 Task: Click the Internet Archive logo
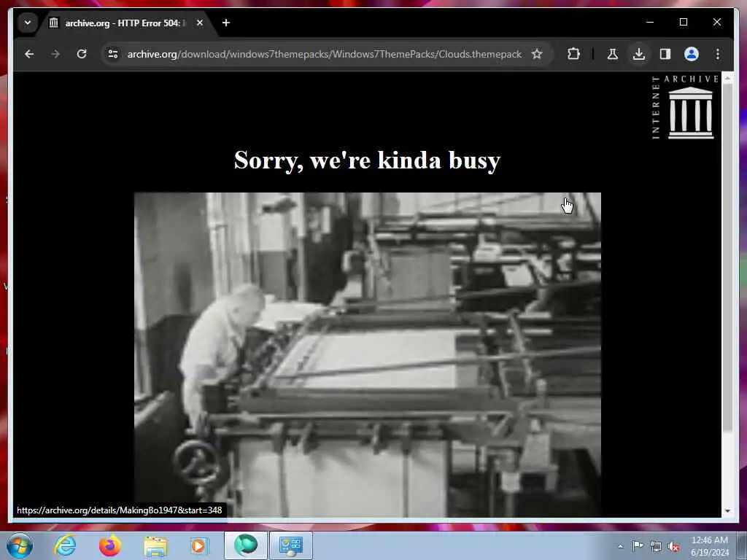[685, 107]
